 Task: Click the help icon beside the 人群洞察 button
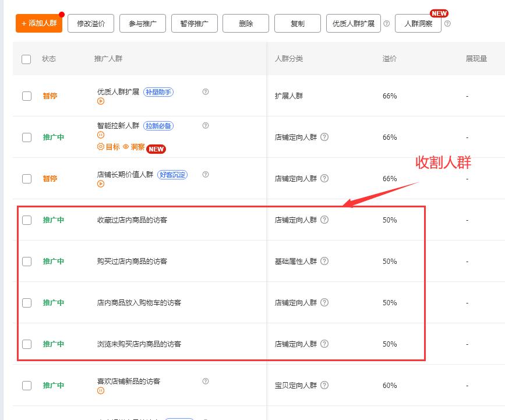pyautogui.click(x=447, y=23)
